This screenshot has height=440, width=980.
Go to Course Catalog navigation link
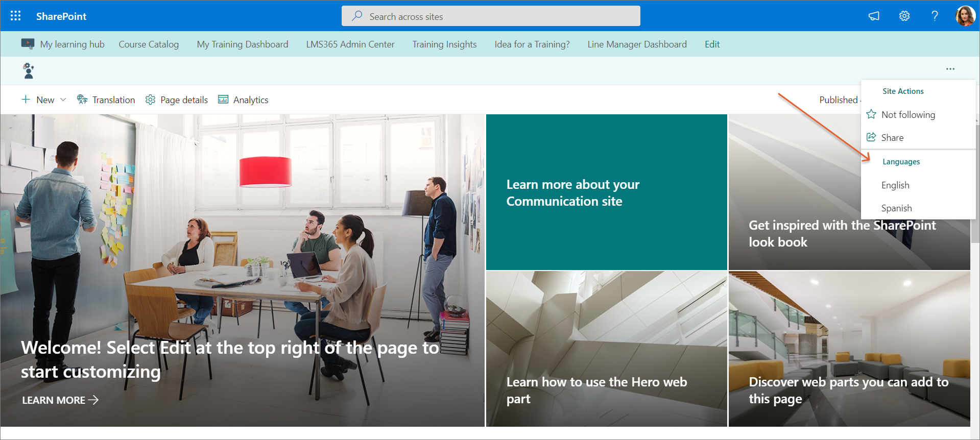click(x=149, y=44)
